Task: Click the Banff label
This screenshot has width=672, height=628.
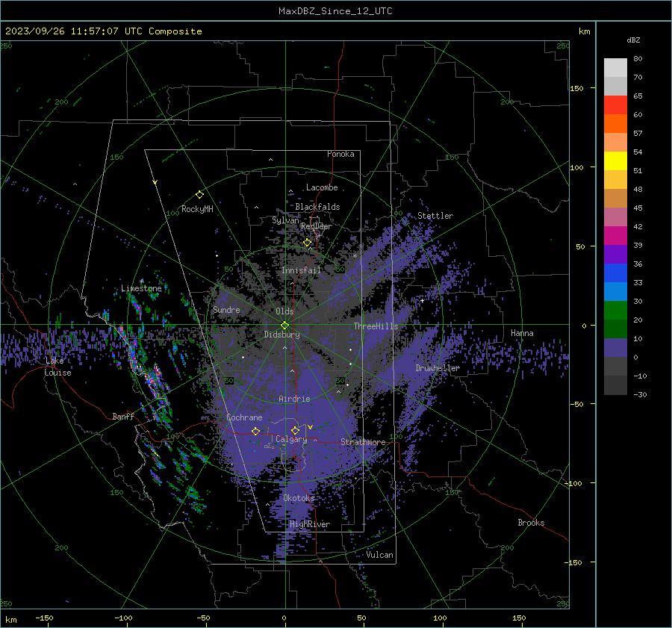Action: (123, 416)
